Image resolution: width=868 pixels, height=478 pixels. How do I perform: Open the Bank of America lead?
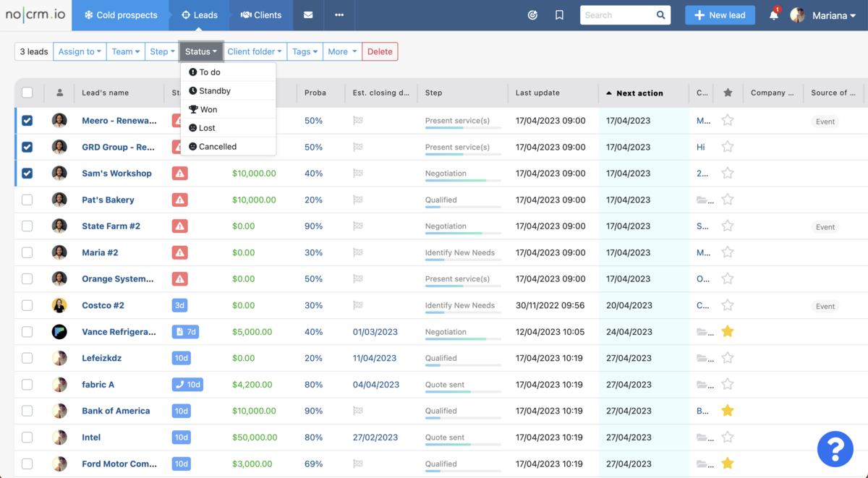116,411
